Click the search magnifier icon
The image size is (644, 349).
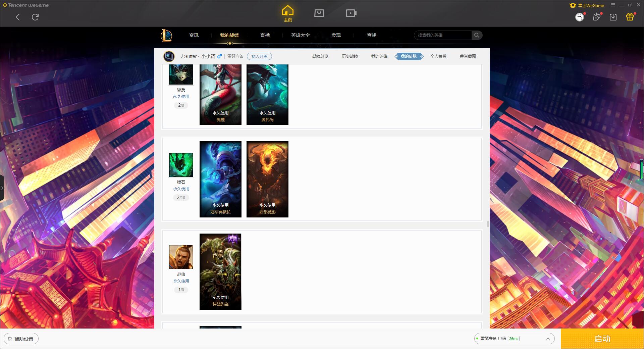click(x=477, y=35)
